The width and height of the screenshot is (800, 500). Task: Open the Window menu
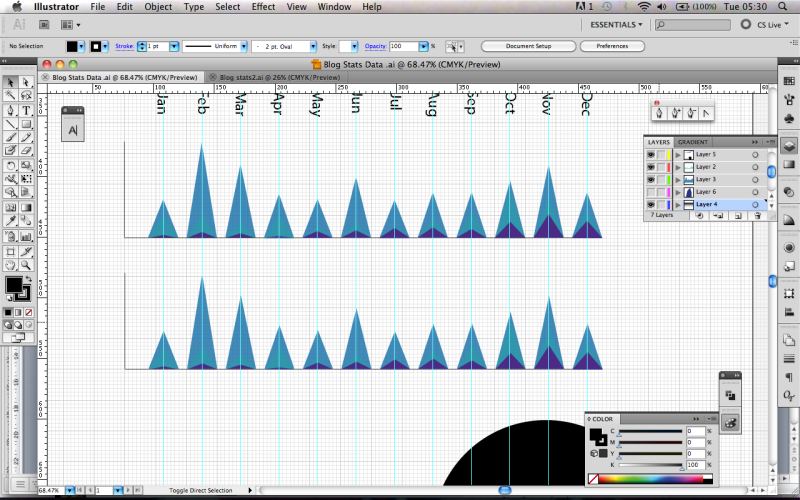335,7
